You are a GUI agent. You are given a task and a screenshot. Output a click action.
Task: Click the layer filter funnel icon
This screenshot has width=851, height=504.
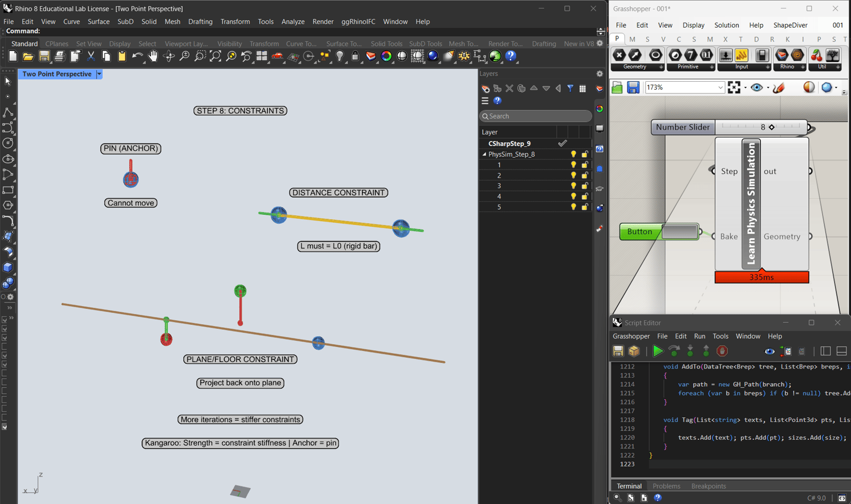[570, 88]
